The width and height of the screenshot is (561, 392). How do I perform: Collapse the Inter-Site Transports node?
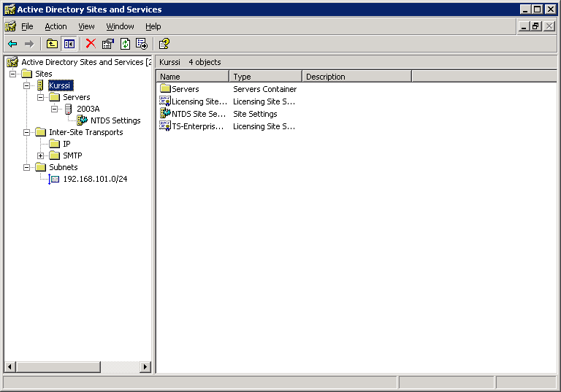tap(26, 132)
